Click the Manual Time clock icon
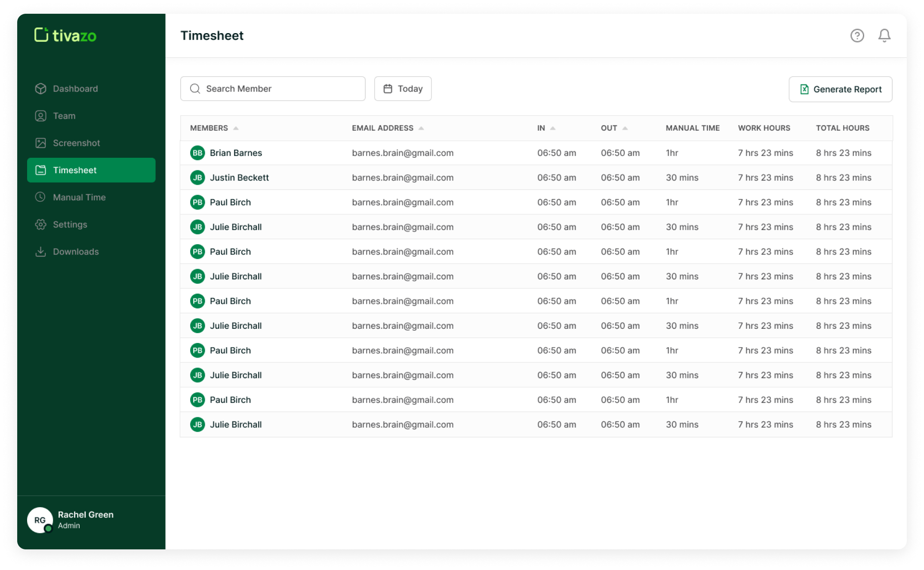Screen dimensions: 924x570 40,197
